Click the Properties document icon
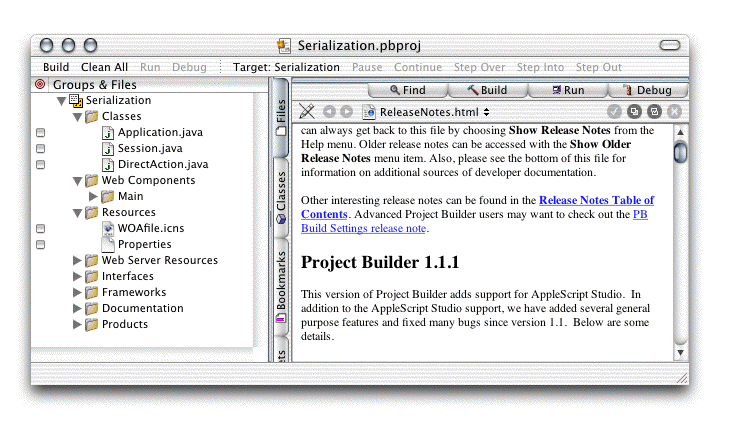 pos(108,244)
